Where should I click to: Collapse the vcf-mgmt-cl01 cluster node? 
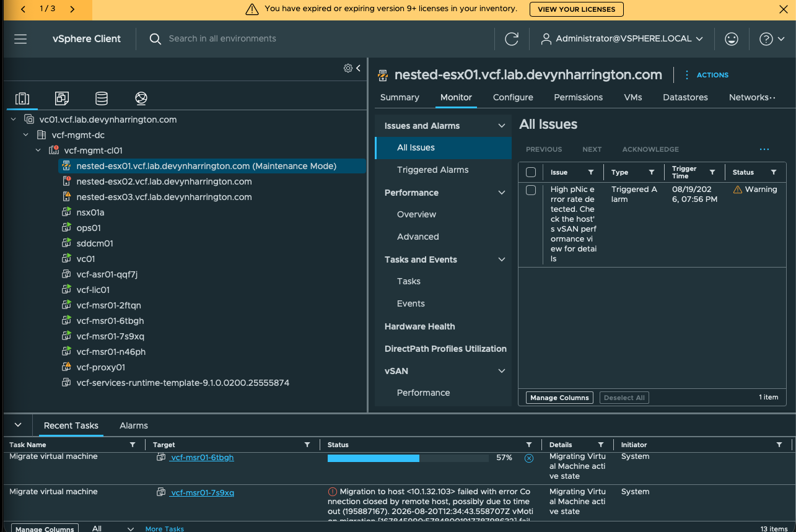click(38, 150)
